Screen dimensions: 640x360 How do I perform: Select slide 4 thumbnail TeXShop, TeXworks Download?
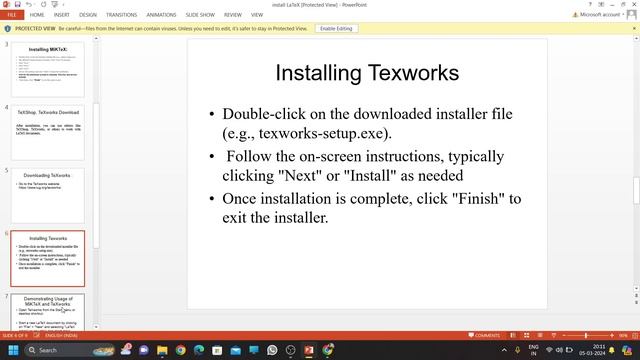(48, 133)
